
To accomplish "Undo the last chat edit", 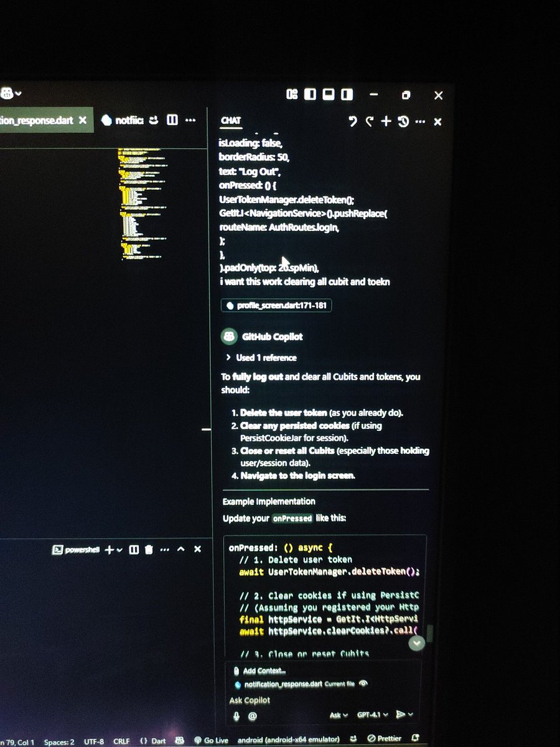I will [353, 121].
